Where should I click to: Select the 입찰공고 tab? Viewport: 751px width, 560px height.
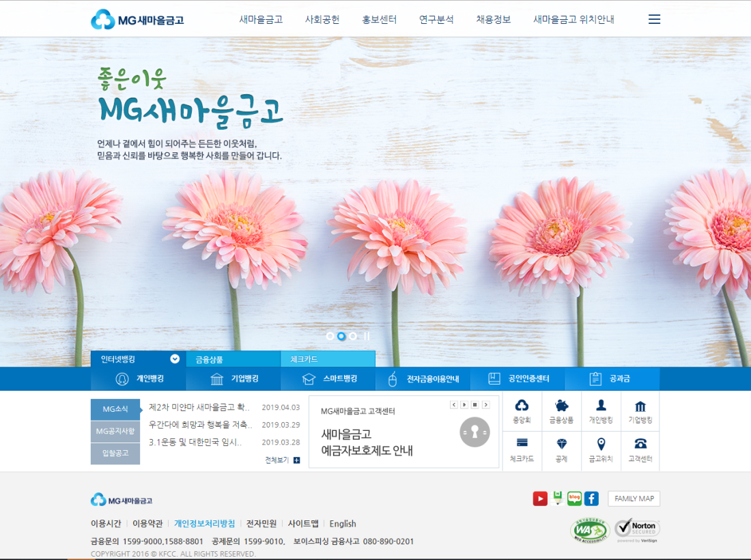pos(115,453)
